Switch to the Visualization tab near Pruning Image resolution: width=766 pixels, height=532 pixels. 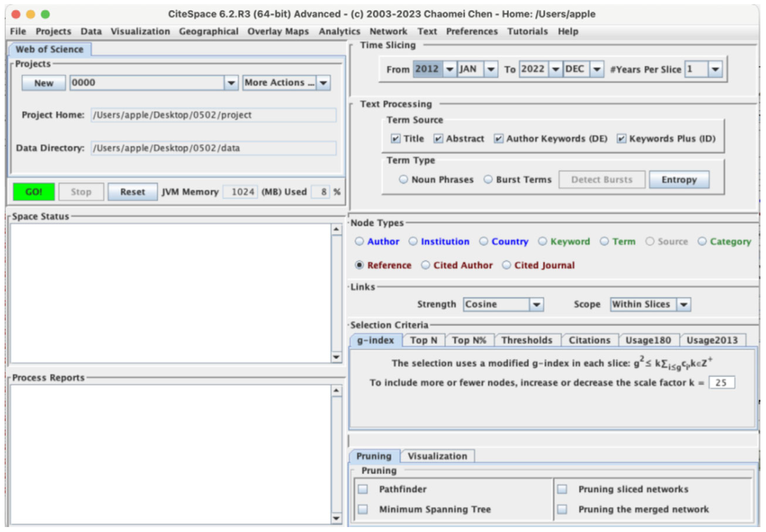pos(437,456)
